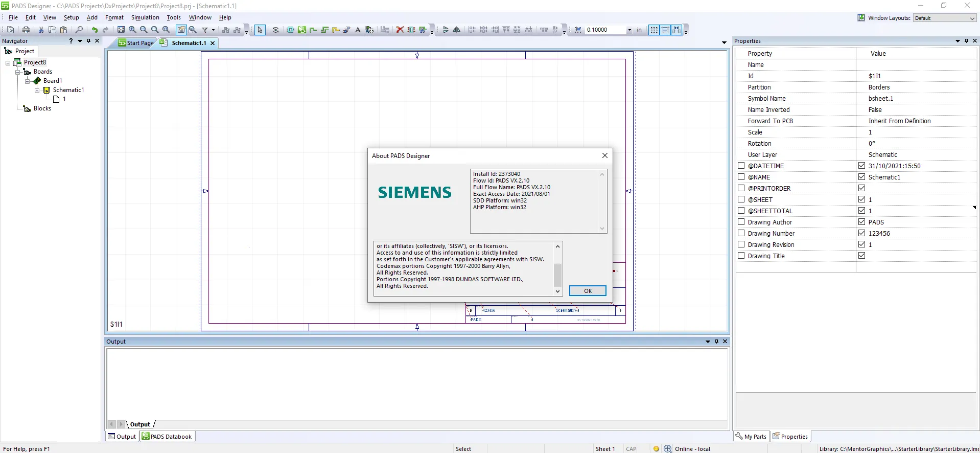This screenshot has height=453, width=980.
Task: Open the Properties panel menu arrow
Action: [x=958, y=41]
